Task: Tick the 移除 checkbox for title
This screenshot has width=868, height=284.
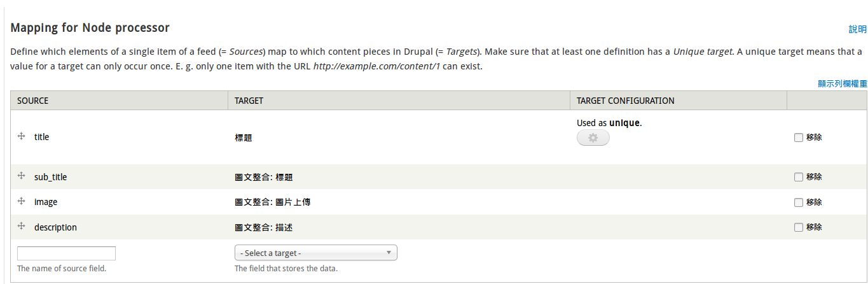Action: tap(799, 137)
